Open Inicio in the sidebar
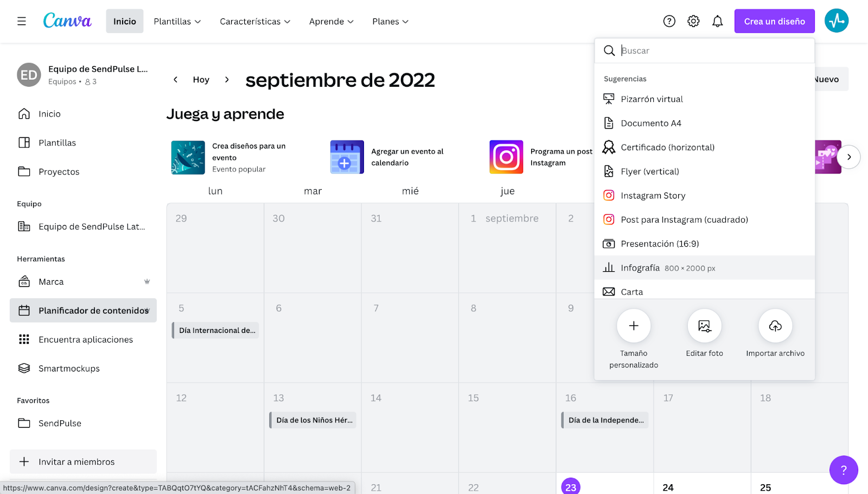Viewport: 868px width, 494px height. 83,114
